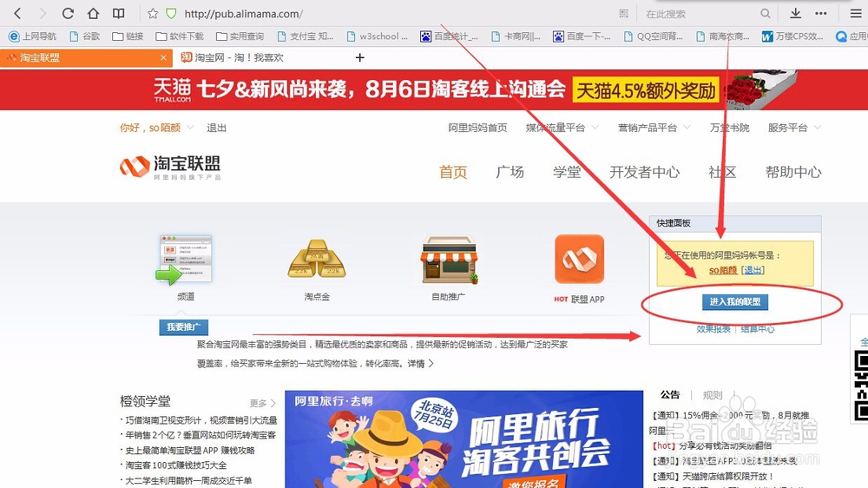Click the so陌颜 account name link
868x488 pixels.
click(723, 270)
